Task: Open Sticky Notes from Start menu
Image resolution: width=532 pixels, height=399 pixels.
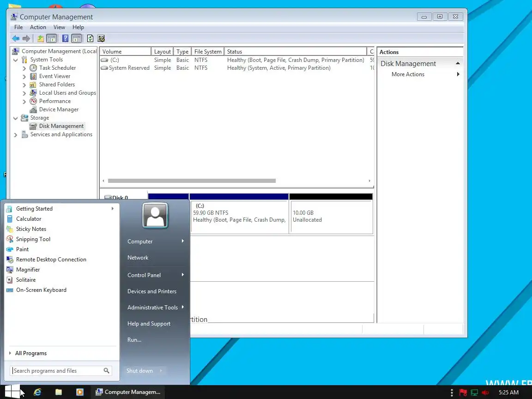Action: (31, 229)
